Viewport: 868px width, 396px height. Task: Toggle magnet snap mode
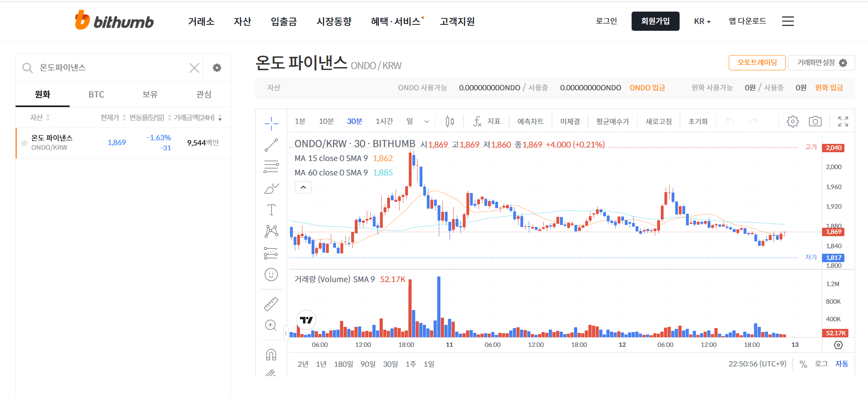tap(272, 354)
